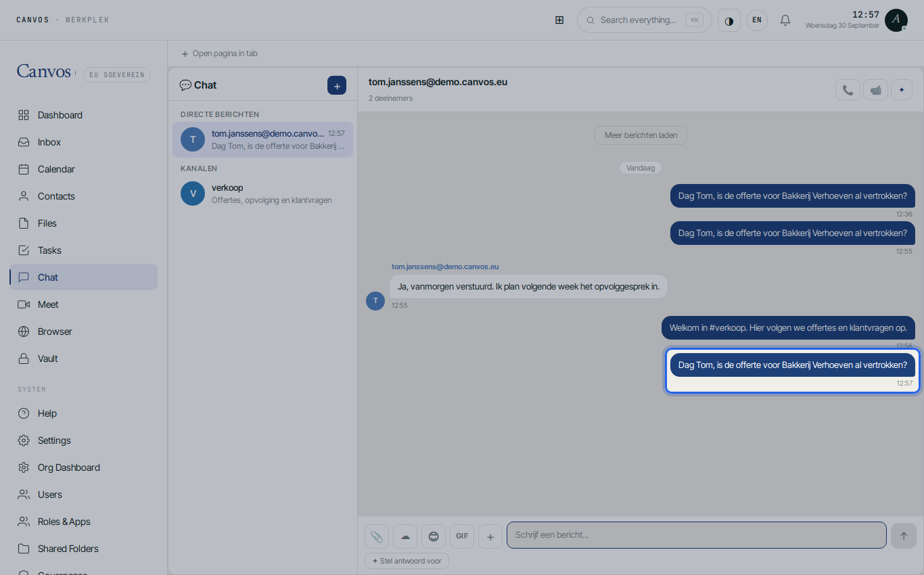Switch language with the EN button
The height and width of the screenshot is (575, 924).
(757, 20)
